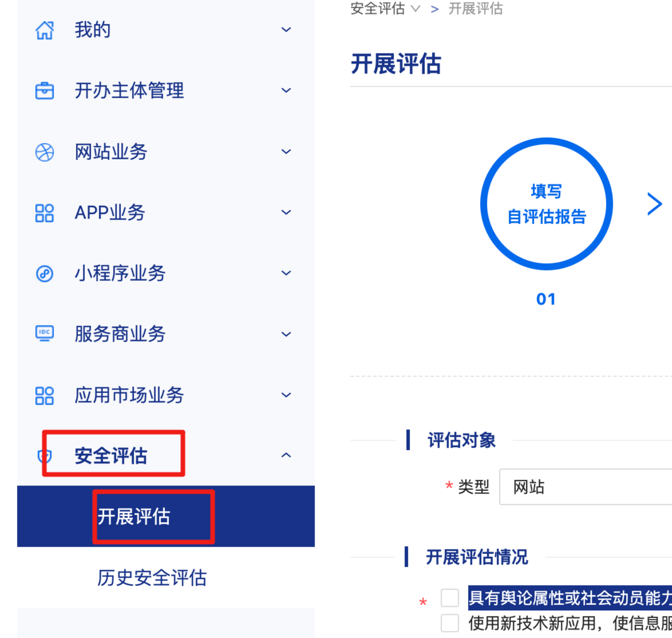672x638 pixels.
Task: Click the shield icon for 安全评估
Action: (45, 456)
